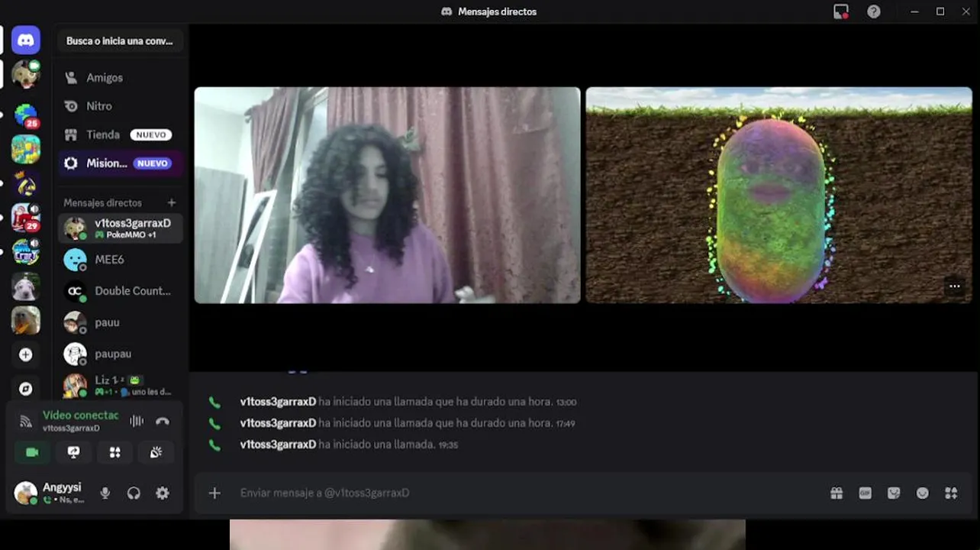This screenshot has height=550, width=980.
Task: Open the soundboard in voice panel
Action: click(156, 452)
